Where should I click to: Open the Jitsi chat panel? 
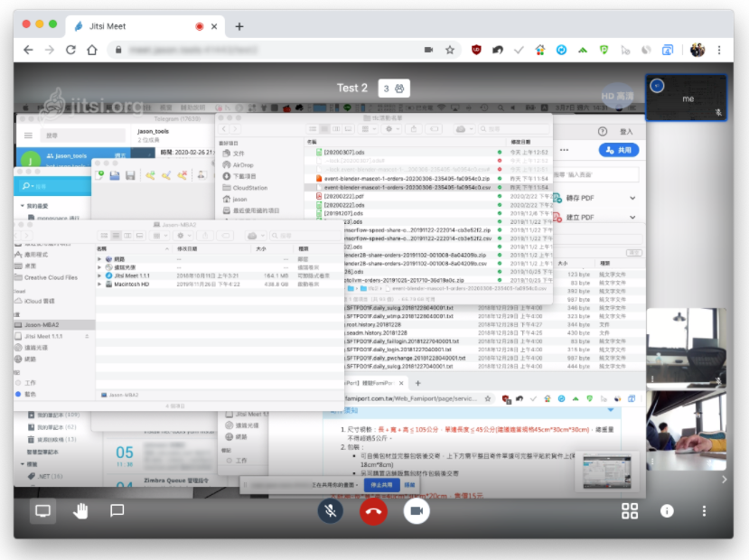click(117, 511)
